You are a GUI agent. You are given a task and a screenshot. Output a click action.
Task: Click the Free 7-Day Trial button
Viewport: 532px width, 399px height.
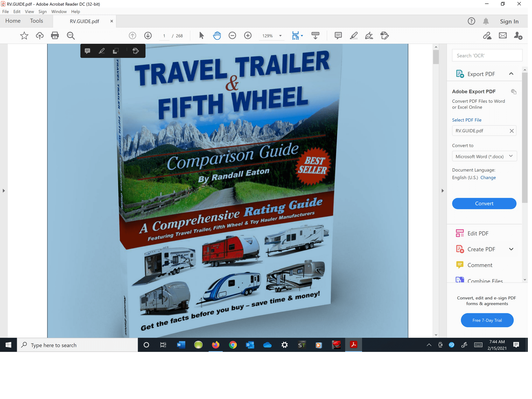click(487, 320)
